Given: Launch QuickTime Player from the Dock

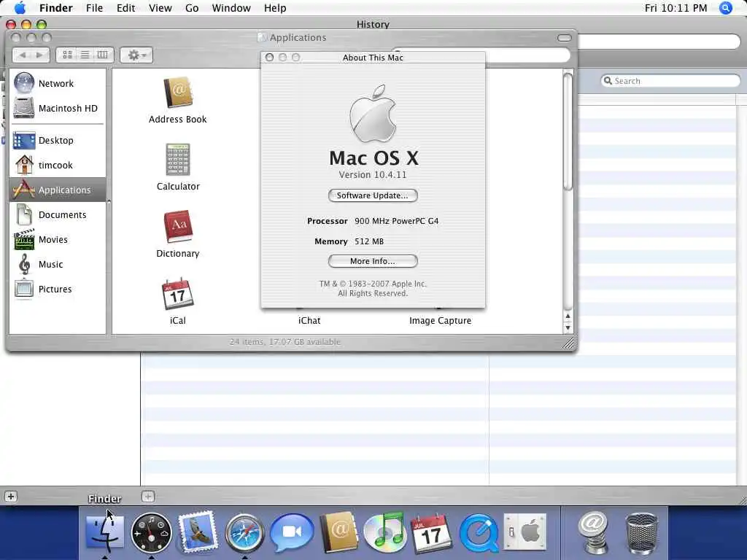Looking at the screenshot, I should tap(479, 533).
